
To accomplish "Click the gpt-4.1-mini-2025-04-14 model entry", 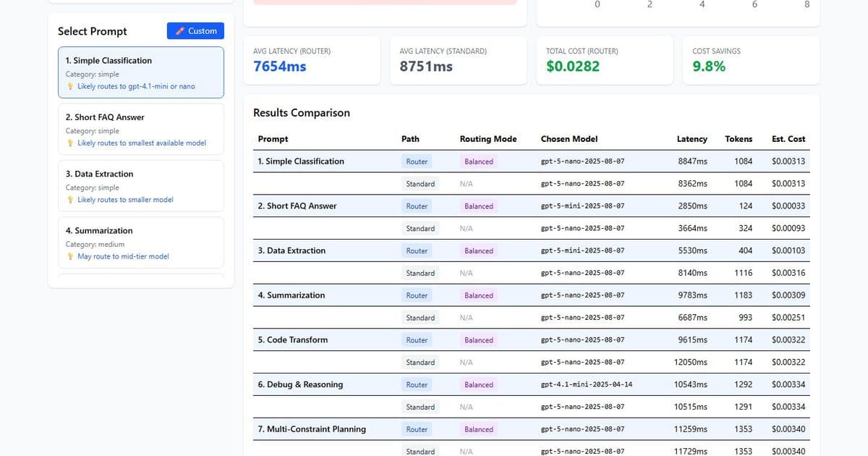I will (x=587, y=384).
